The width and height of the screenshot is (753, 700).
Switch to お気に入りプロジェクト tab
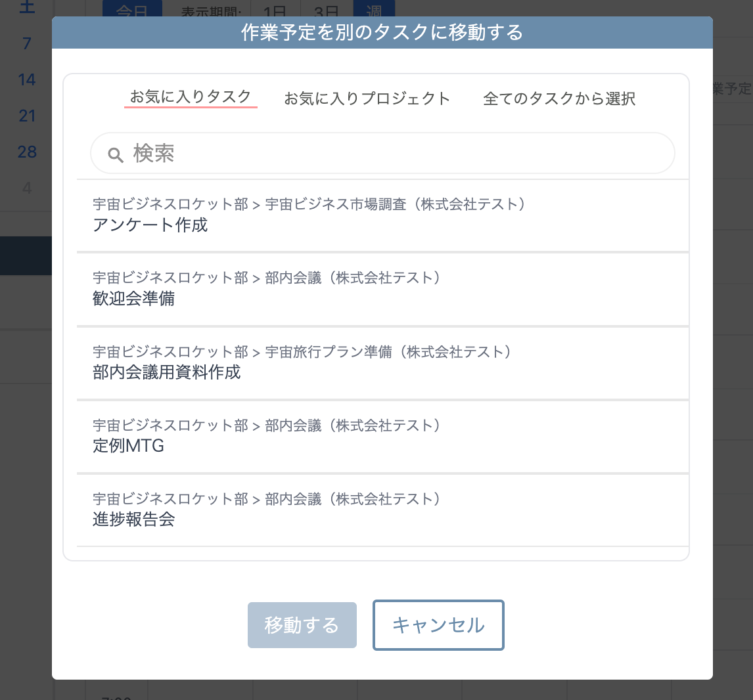[367, 98]
